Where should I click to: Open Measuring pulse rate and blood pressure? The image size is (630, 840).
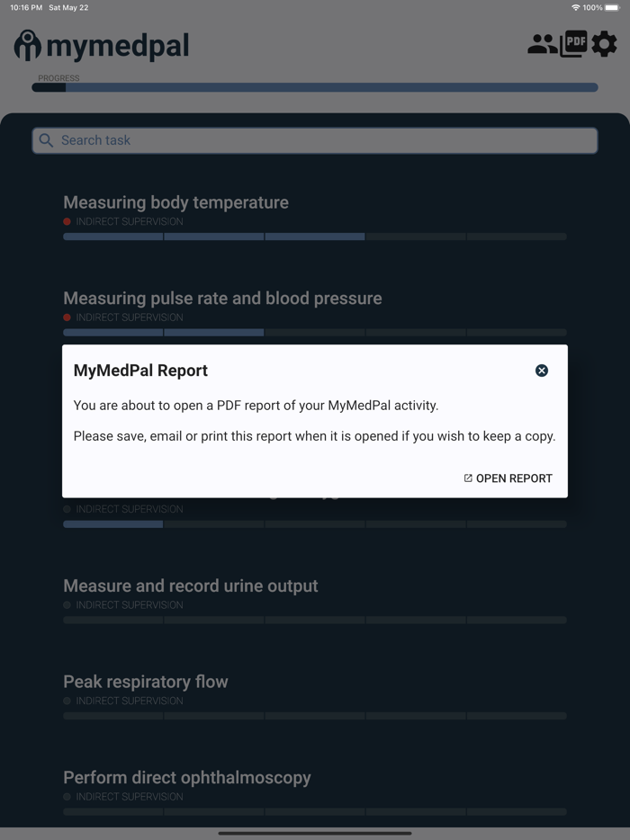(222, 298)
